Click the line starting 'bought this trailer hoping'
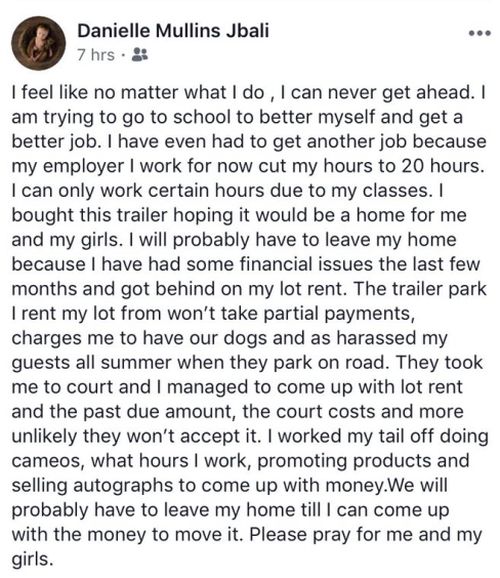 click(239, 215)
